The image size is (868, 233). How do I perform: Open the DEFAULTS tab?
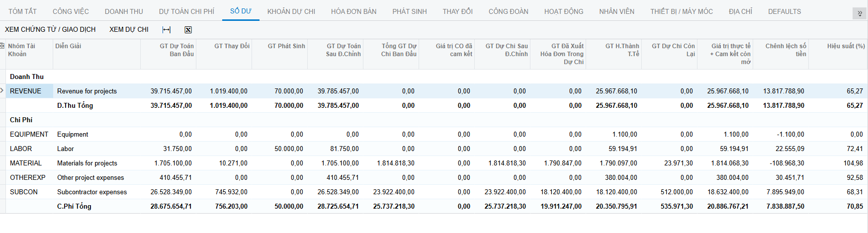click(784, 11)
